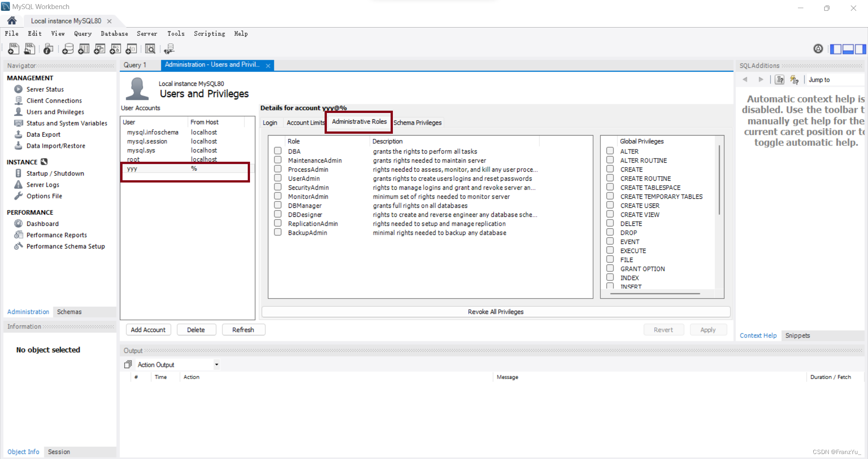Viewport: 868px width, 459px height.
Task: Enable the SecurityAdmin role checkbox
Action: click(x=278, y=187)
